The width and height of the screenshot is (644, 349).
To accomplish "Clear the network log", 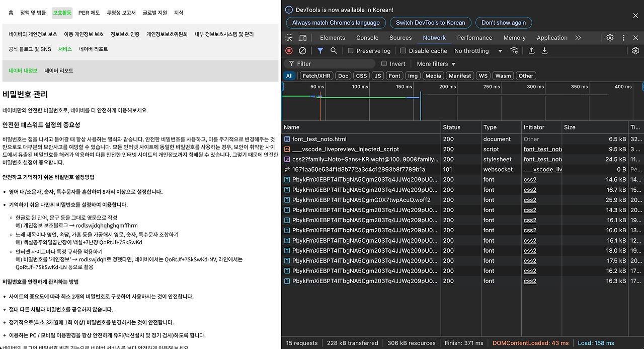I will pos(302,51).
